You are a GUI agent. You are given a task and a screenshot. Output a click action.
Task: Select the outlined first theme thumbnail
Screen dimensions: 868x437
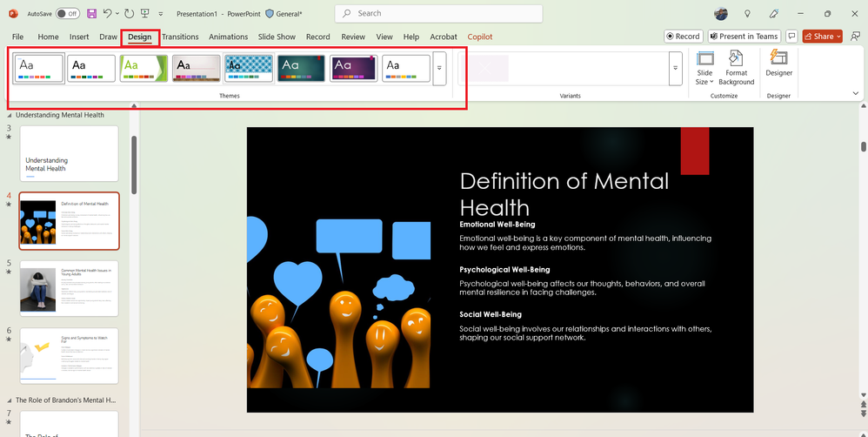39,68
